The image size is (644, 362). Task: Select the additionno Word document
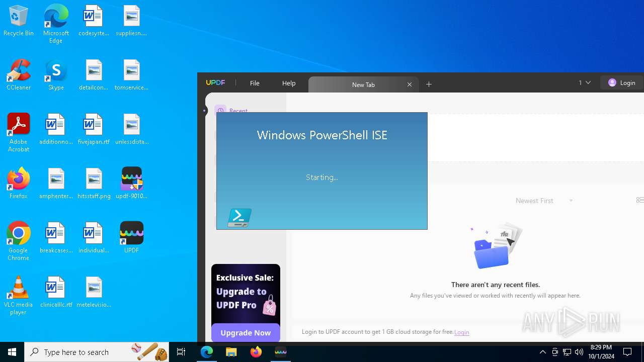pos(56,130)
